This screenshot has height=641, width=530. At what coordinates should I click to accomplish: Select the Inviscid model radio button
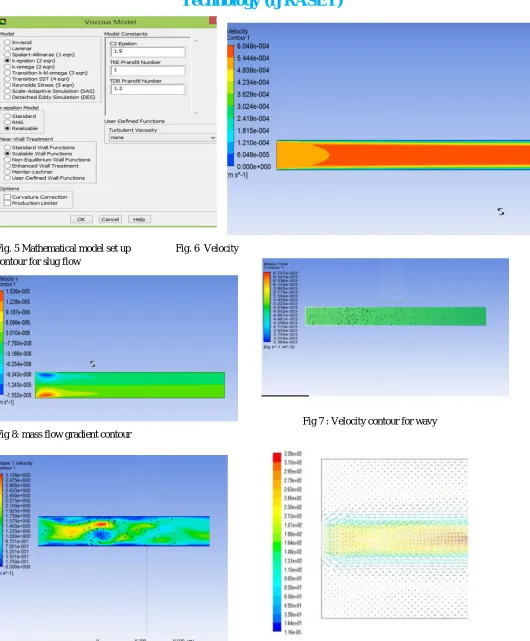point(7,42)
